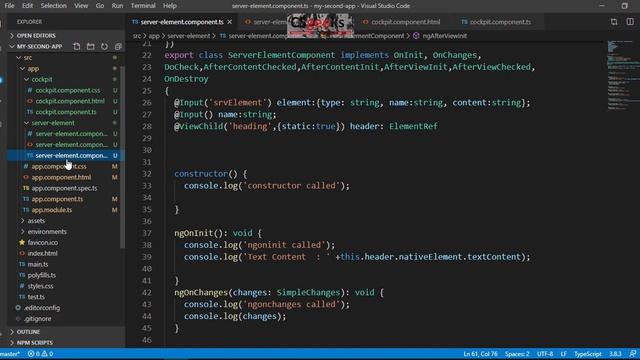This screenshot has height=360, width=640.
Task: Collapse all folders in explorer
Action: [x=118, y=47]
